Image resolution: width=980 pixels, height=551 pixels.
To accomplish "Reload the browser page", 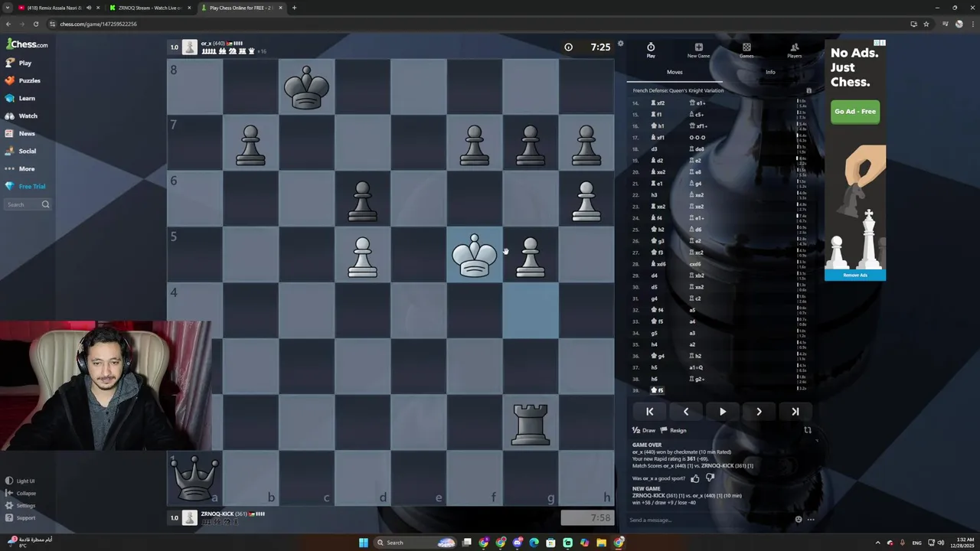I will pyautogui.click(x=35, y=24).
